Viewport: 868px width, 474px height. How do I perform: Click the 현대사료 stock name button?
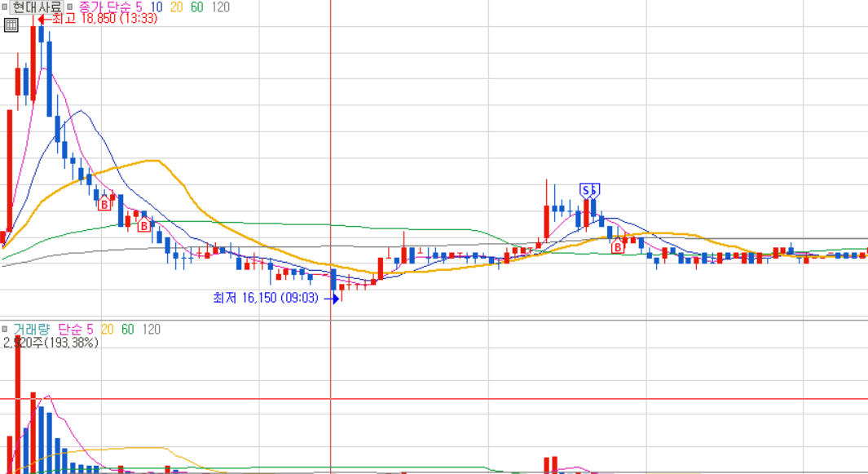37,7
